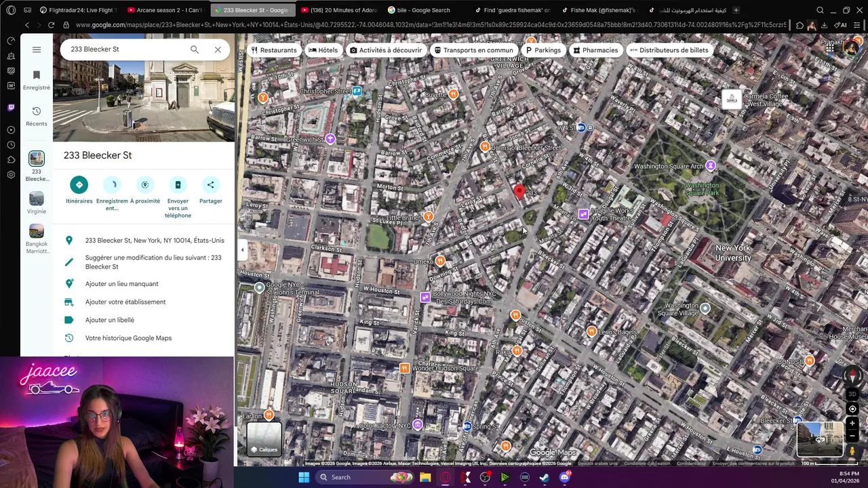Click Ajouter votre établissement

tap(125, 302)
